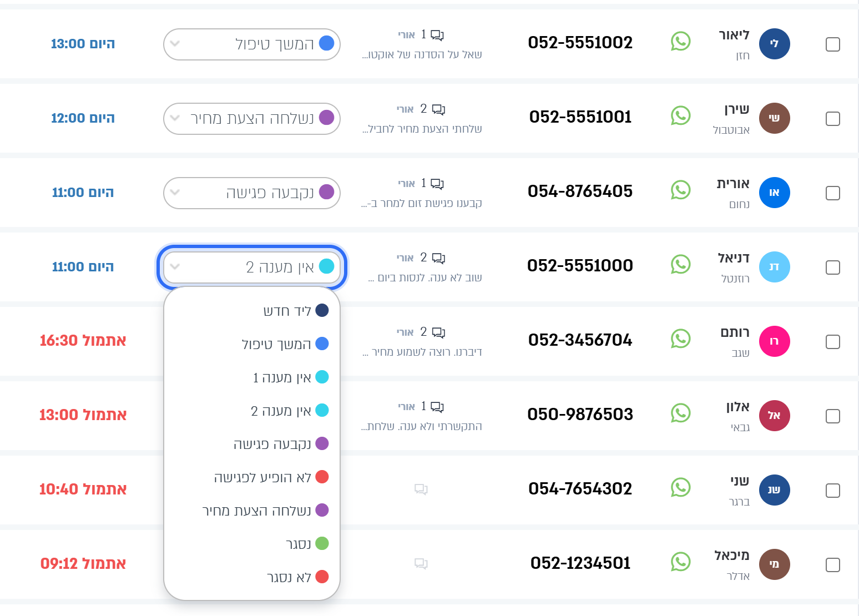Expand status dropdown showing המשך טיפול
Viewport: 859px width, 616px height.
pyautogui.click(x=252, y=44)
